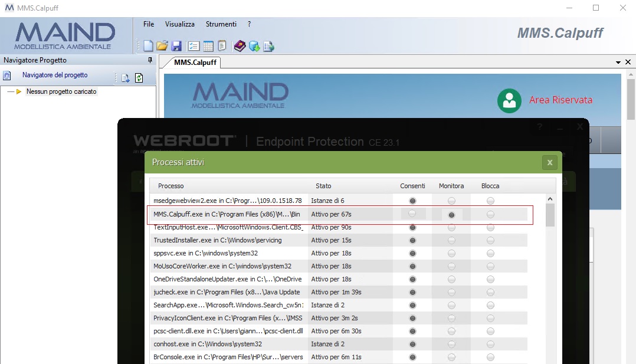Open the ? help menu
This screenshot has height=364, width=636.
coord(249,24)
